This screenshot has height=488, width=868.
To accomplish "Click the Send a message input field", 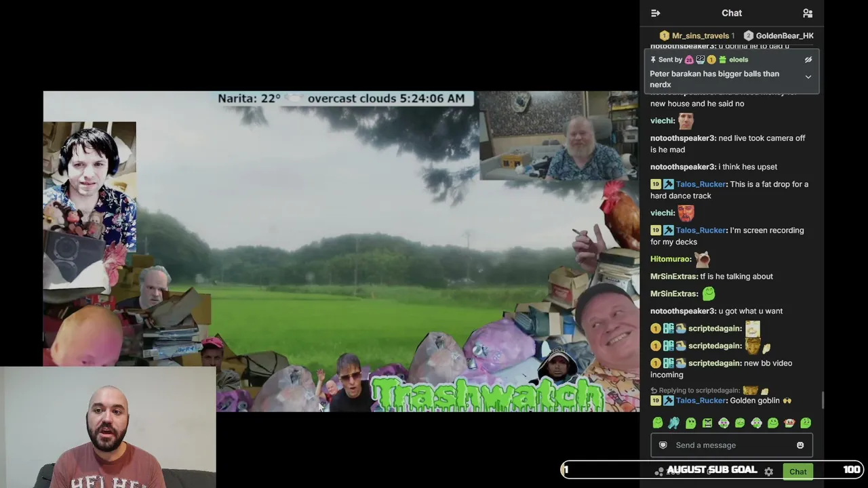I will click(x=732, y=445).
